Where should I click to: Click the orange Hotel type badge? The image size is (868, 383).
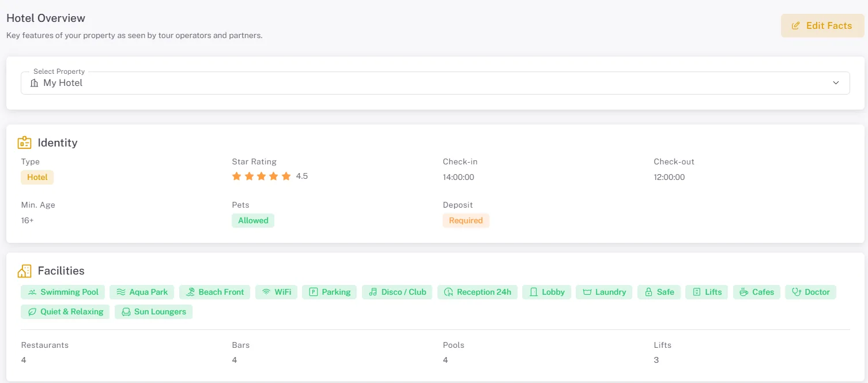click(x=37, y=177)
